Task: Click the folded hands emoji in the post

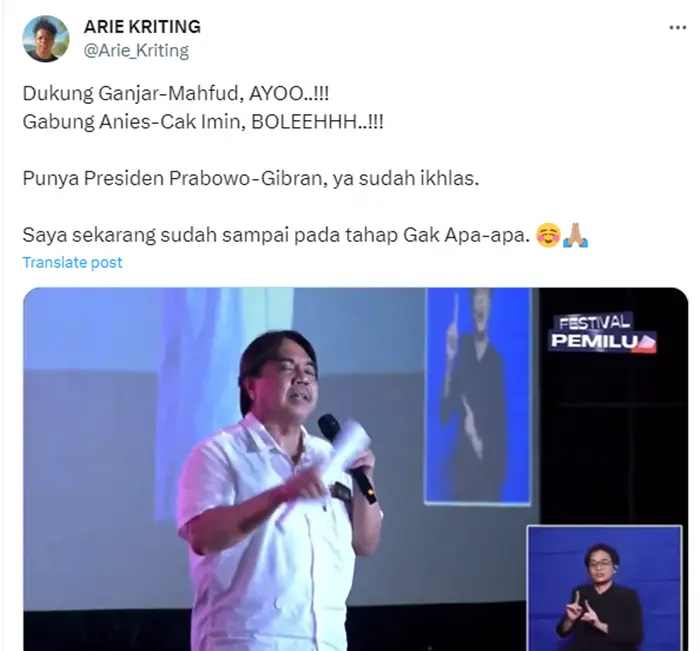Action: coord(576,235)
